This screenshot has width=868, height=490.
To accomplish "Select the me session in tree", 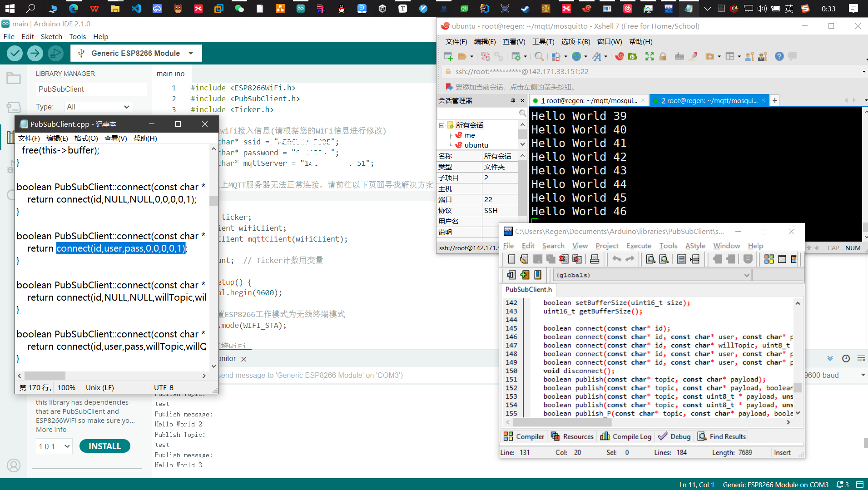I will (x=470, y=135).
